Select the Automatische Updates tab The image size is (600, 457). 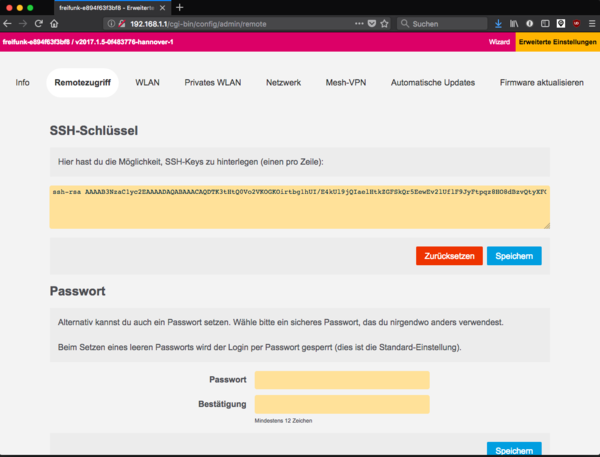433,83
